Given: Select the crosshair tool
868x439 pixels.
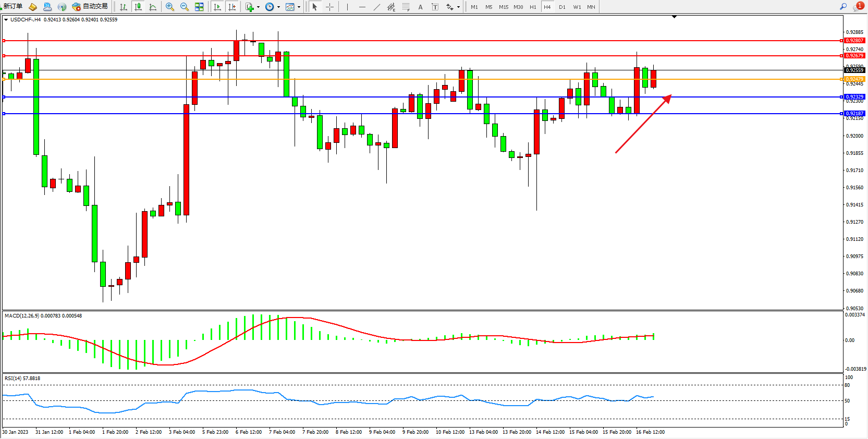Looking at the screenshot, I should click(329, 7).
